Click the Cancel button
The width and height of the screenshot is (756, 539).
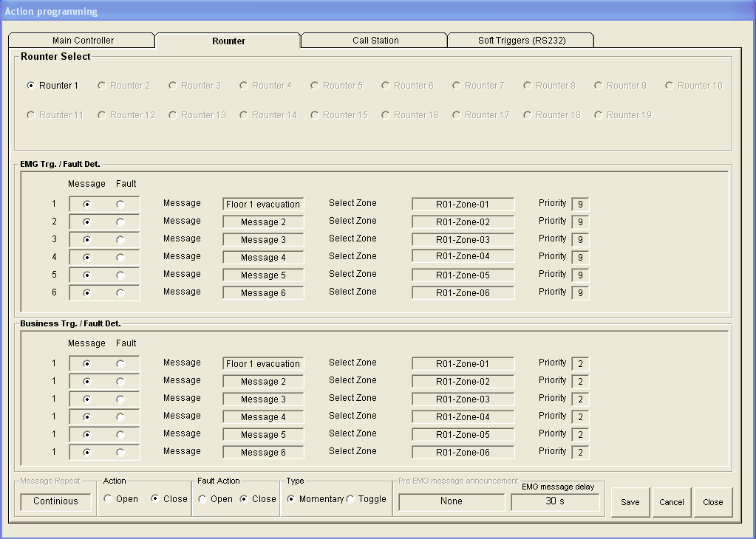(x=672, y=502)
